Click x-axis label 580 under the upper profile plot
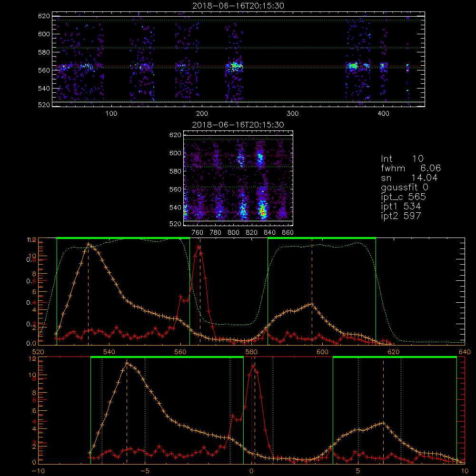 click(x=251, y=352)
